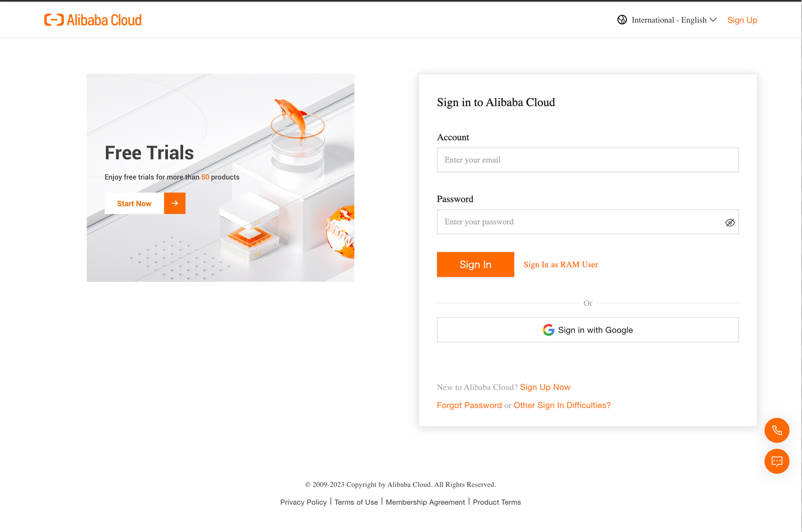Click Sign Up in the header
Screen dimensions: 802x532
(x=742, y=20)
